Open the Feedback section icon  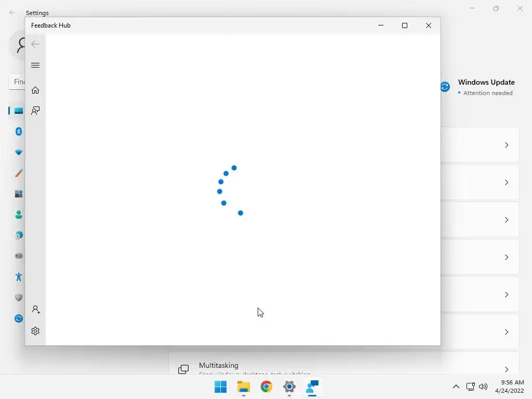coord(35,111)
